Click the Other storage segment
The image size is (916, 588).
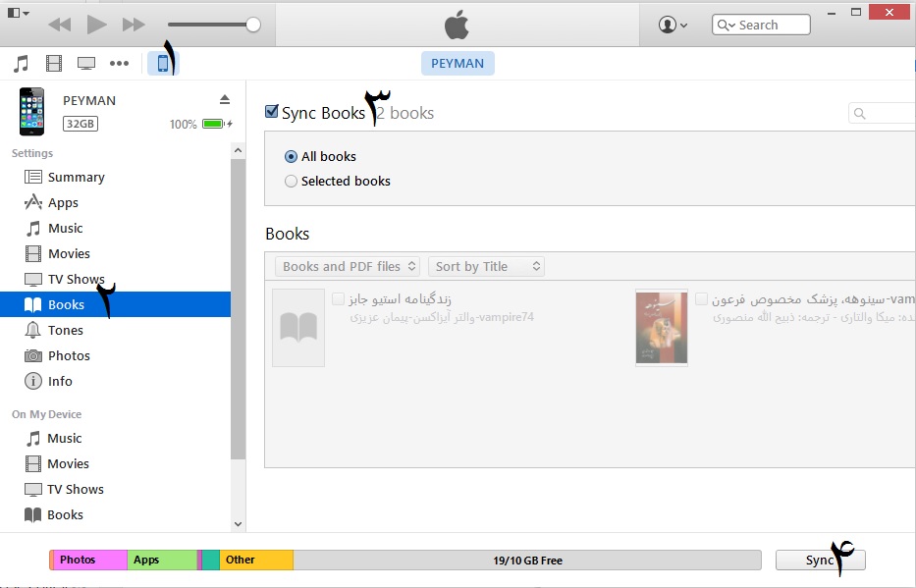256,560
